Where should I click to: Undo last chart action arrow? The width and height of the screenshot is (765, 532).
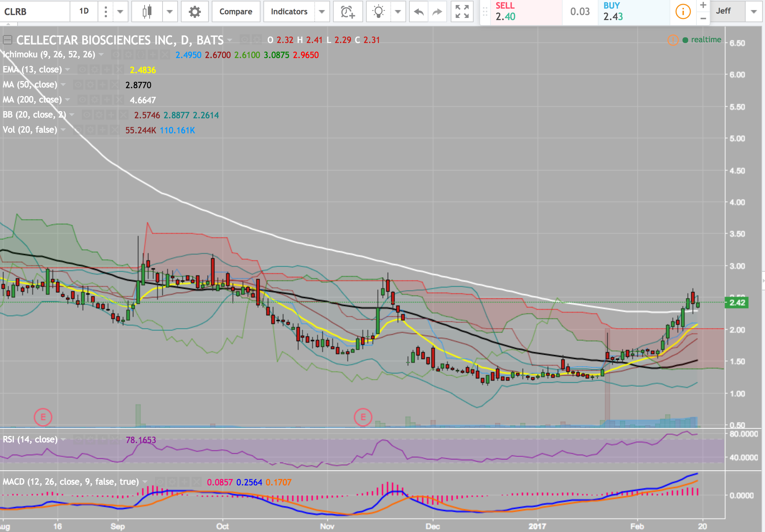(418, 12)
